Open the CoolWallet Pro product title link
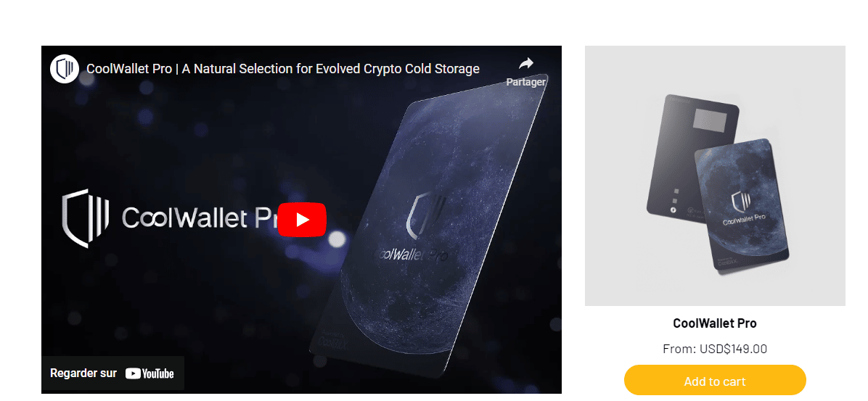 (715, 323)
